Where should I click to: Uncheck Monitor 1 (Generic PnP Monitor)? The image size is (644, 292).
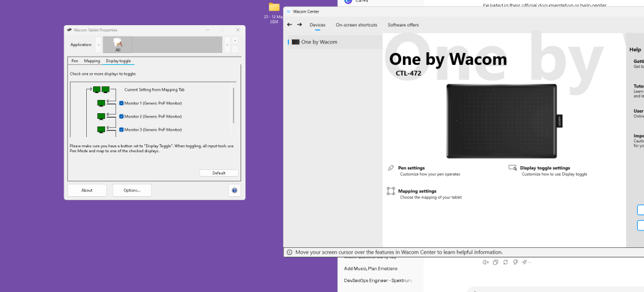[121, 103]
